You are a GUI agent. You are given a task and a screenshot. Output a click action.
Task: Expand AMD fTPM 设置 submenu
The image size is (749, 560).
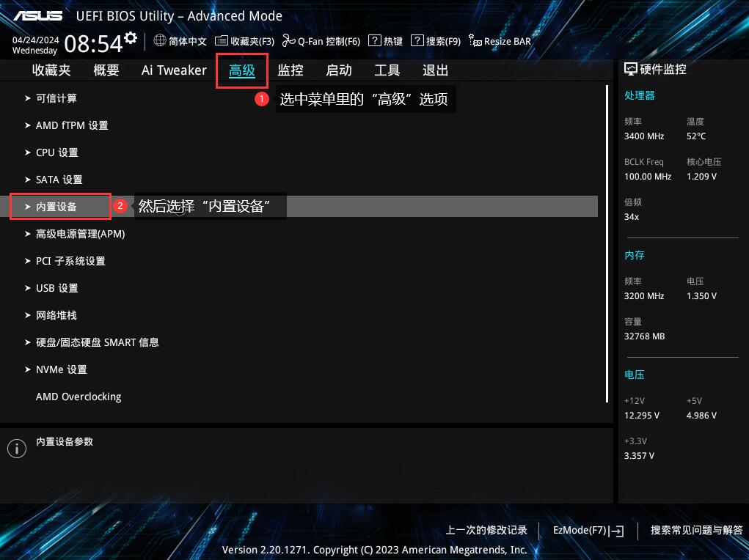click(x=72, y=125)
